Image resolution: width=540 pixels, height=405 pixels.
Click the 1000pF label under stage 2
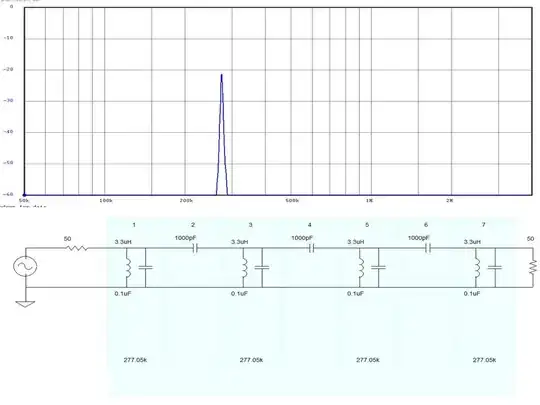pyautogui.click(x=185, y=238)
